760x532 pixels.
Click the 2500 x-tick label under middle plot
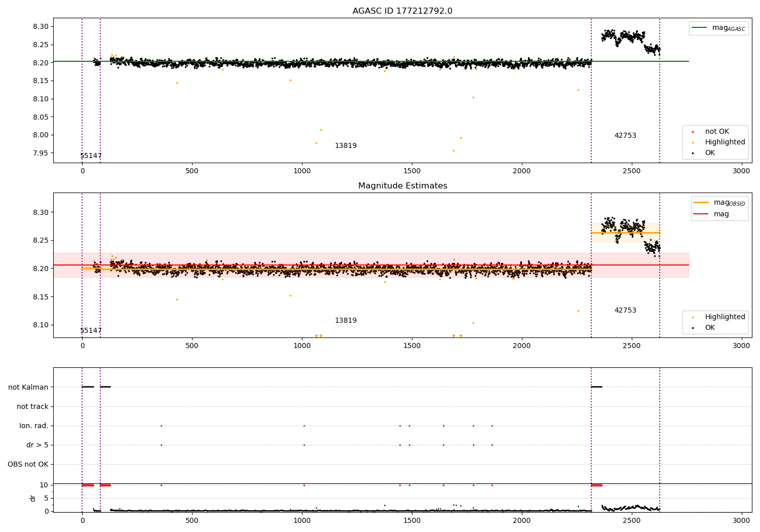[x=631, y=346]
